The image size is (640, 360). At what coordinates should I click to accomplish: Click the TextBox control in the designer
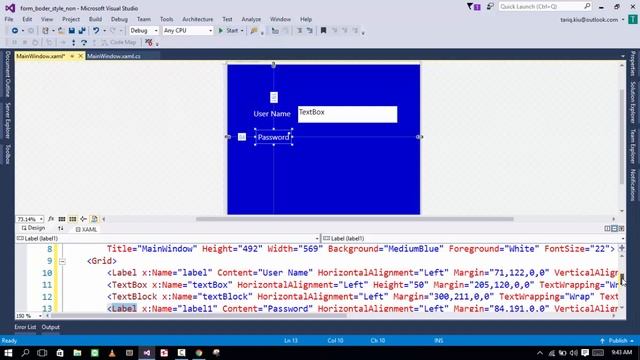tap(347, 114)
